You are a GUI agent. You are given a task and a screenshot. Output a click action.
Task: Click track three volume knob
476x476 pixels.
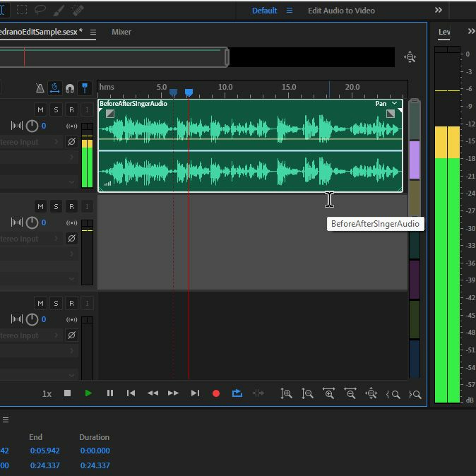tap(32, 320)
